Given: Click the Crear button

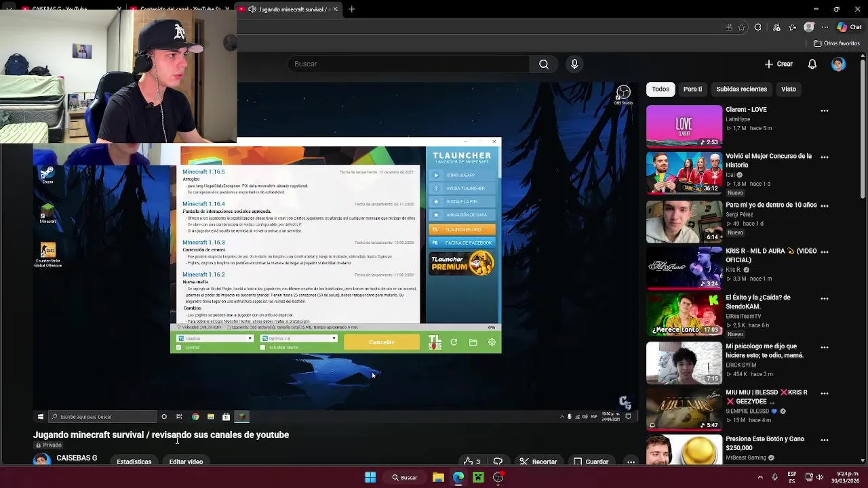Looking at the screenshot, I should [778, 64].
